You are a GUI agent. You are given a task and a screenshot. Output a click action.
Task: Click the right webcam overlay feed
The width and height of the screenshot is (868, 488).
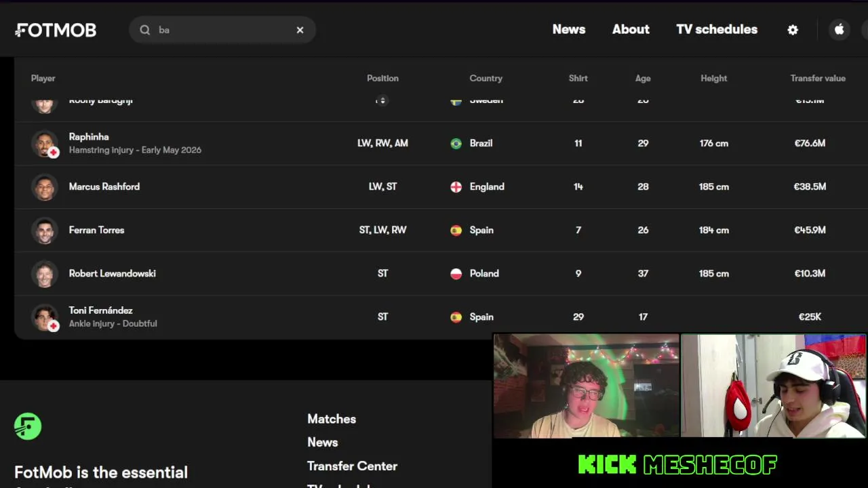click(773, 386)
